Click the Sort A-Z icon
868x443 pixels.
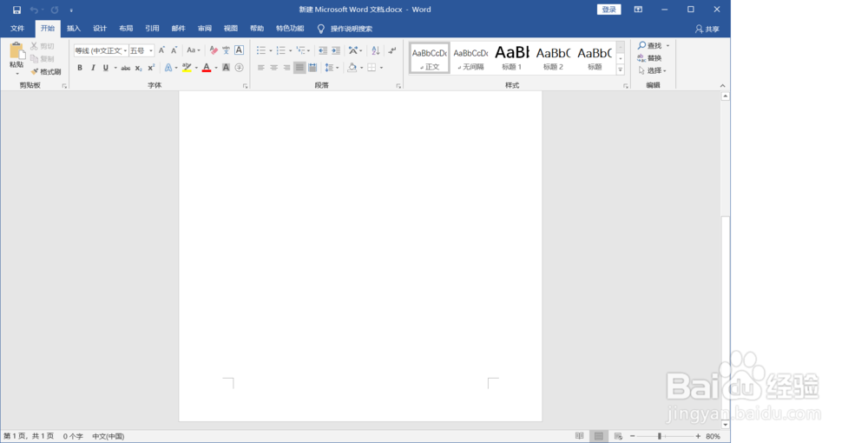[375, 50]
